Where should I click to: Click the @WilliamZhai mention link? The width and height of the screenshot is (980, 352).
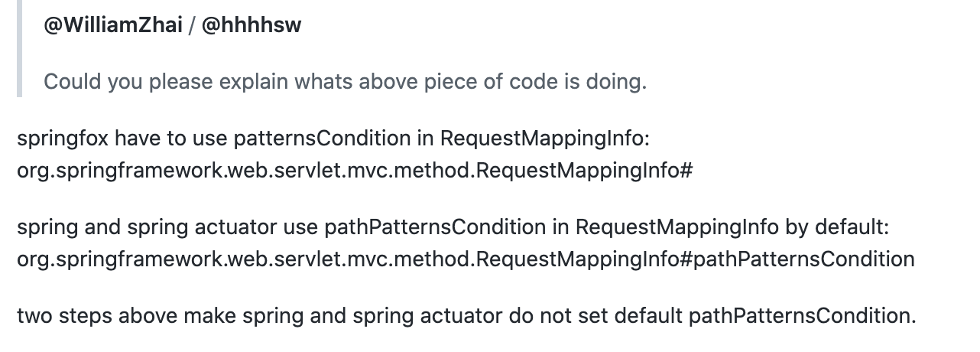113,25
